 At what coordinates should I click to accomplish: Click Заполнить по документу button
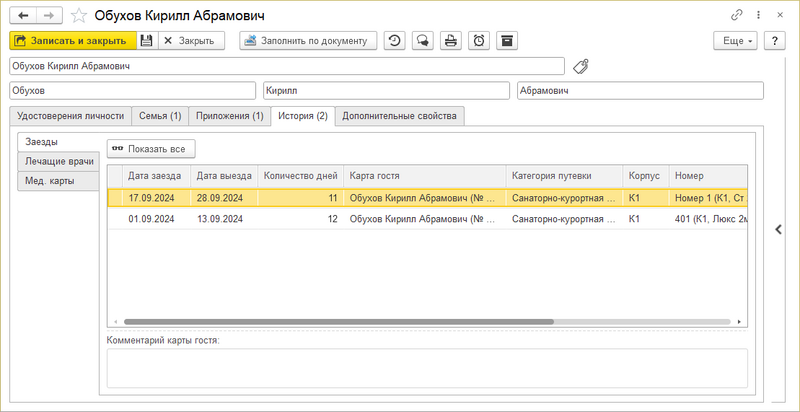pyautogui.click(x=308, y=41)
